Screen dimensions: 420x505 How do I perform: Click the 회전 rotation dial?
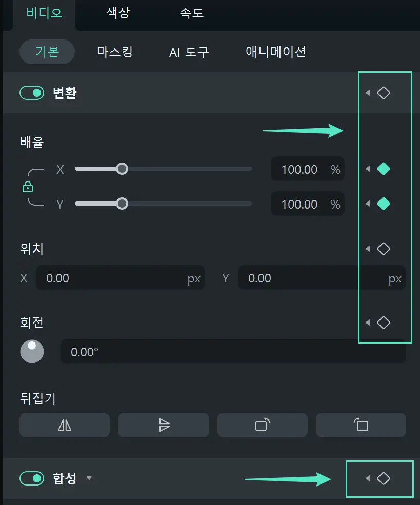pos(32,351)
